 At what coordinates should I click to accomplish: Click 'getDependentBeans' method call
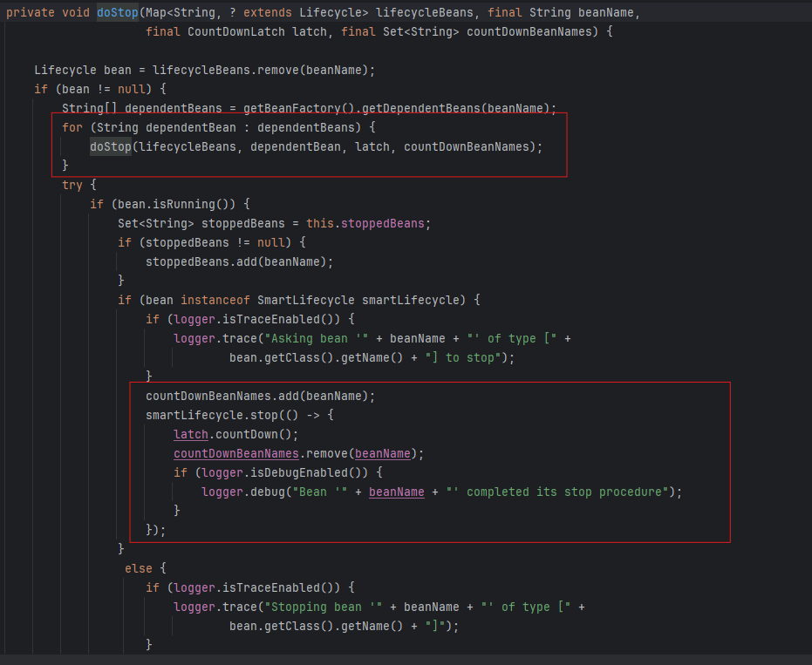421,109
